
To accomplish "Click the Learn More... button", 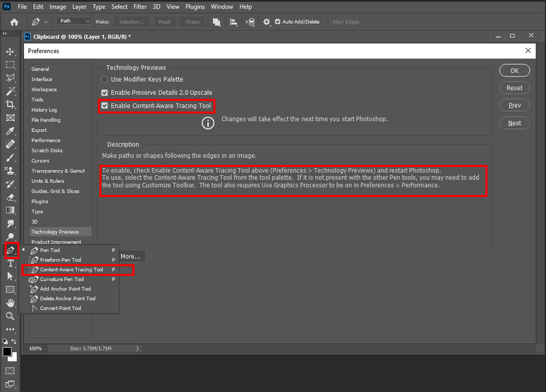I will tap(132, 257).
